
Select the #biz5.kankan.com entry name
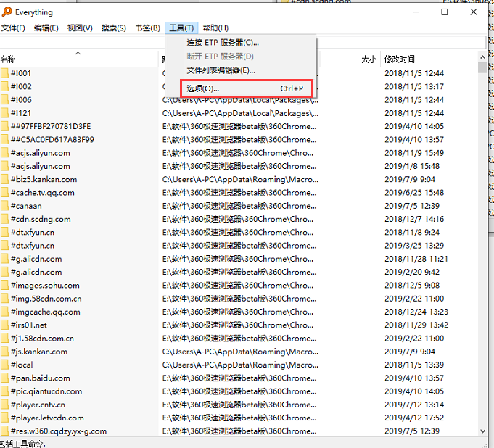tap(44, 180)
